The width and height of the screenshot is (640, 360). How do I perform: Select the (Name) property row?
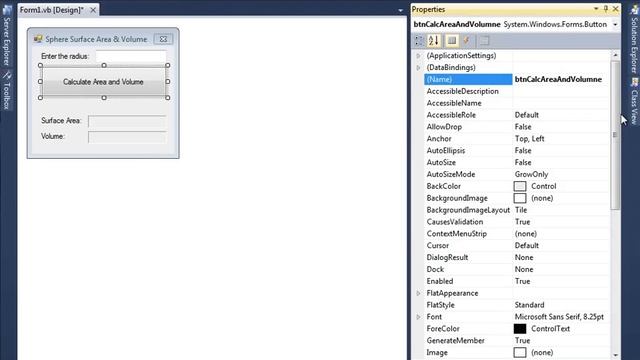(468, 79)
